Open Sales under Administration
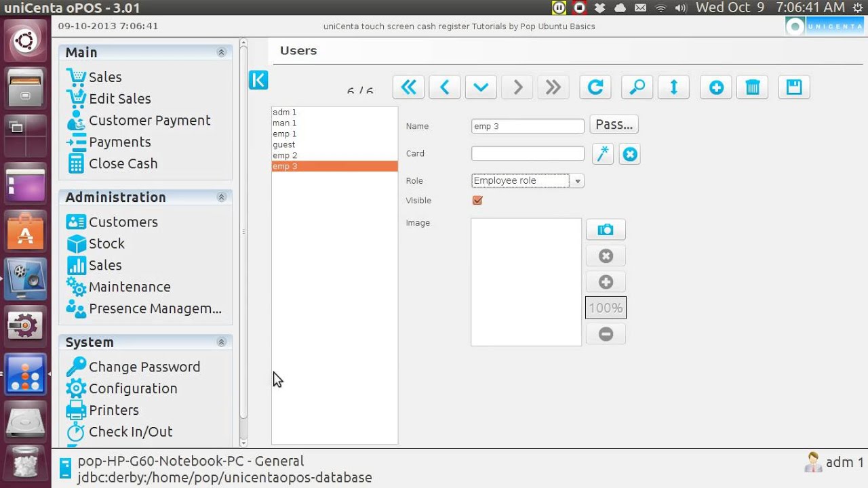 coord(94,266)
